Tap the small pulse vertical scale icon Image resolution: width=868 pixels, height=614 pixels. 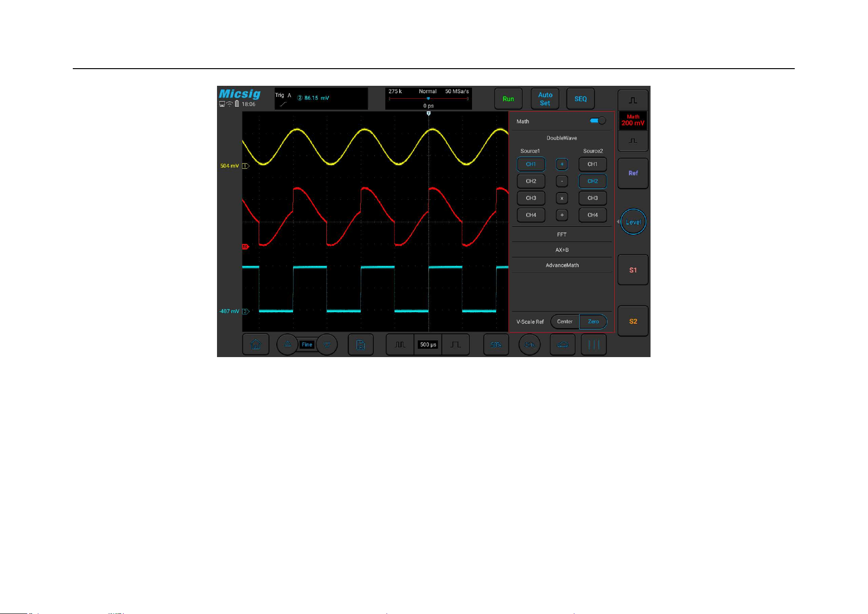[633, 141]
